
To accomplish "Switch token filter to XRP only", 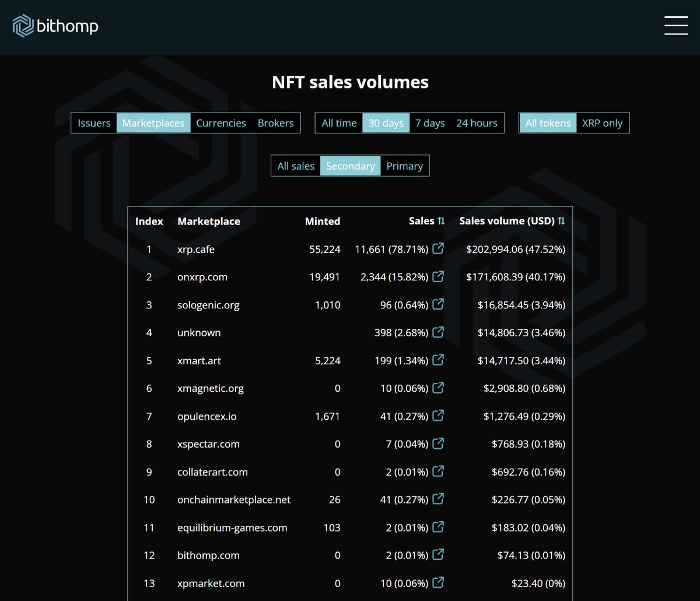I will [602, 123].
